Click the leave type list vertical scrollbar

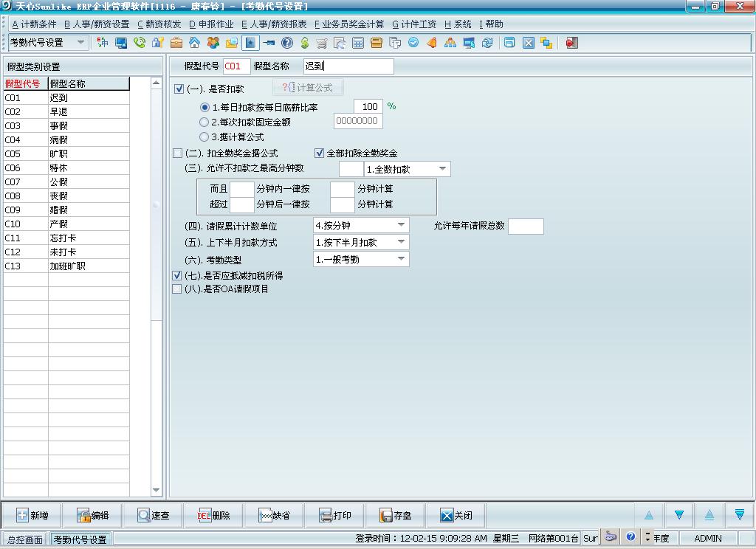point(156,295)
